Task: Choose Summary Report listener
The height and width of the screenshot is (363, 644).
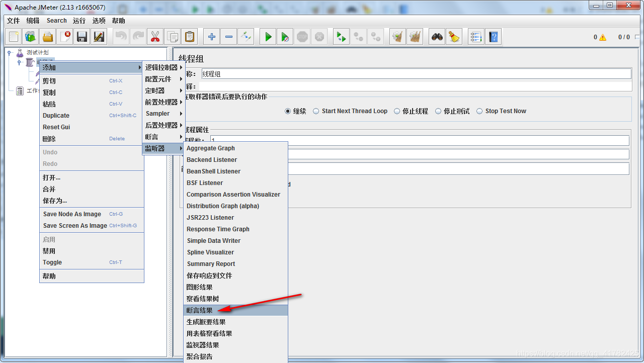Action: pos(236,264)
